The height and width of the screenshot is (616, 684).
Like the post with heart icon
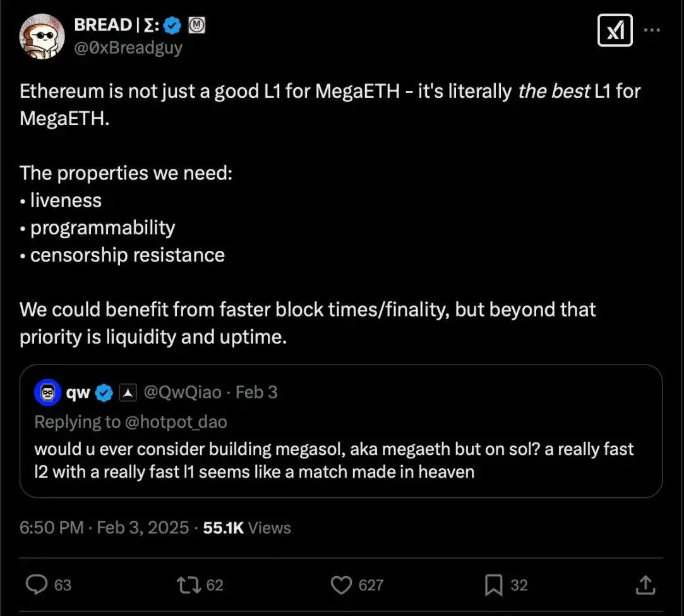[x=342, y=584]
